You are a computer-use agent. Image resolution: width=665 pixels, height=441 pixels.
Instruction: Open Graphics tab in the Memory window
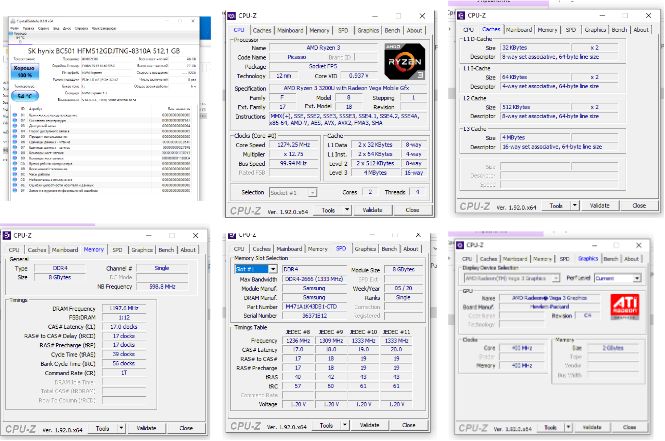pyautogui.click(x=142, y=250)
